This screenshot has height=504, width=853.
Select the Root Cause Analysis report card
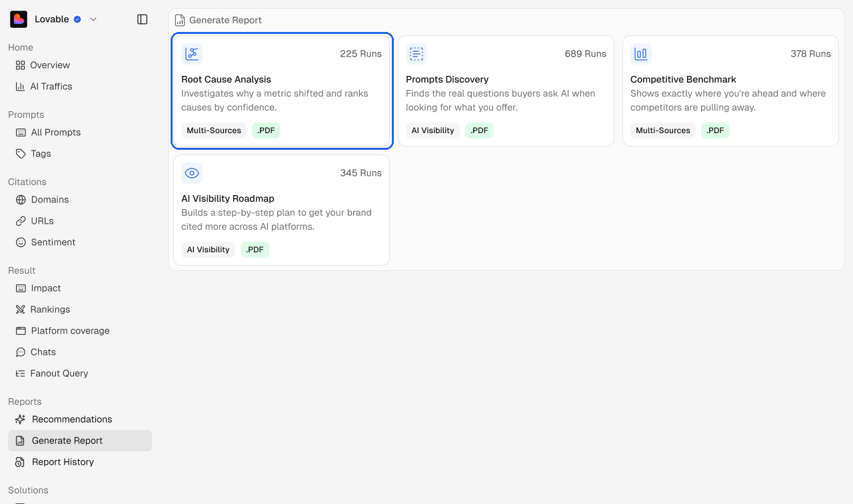282,91
